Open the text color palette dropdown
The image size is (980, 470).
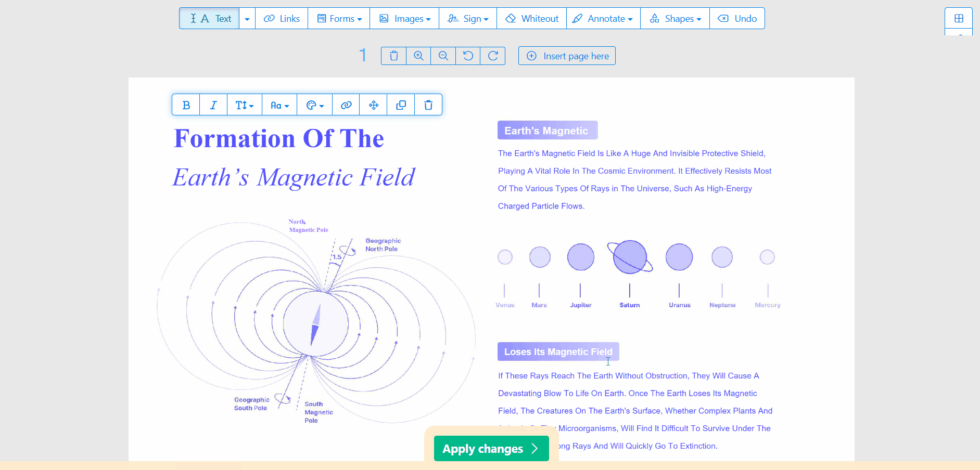(315, 105)
